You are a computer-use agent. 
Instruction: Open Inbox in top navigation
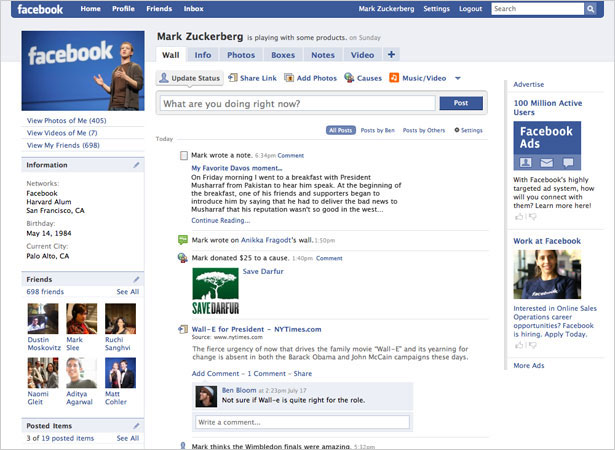193,9
